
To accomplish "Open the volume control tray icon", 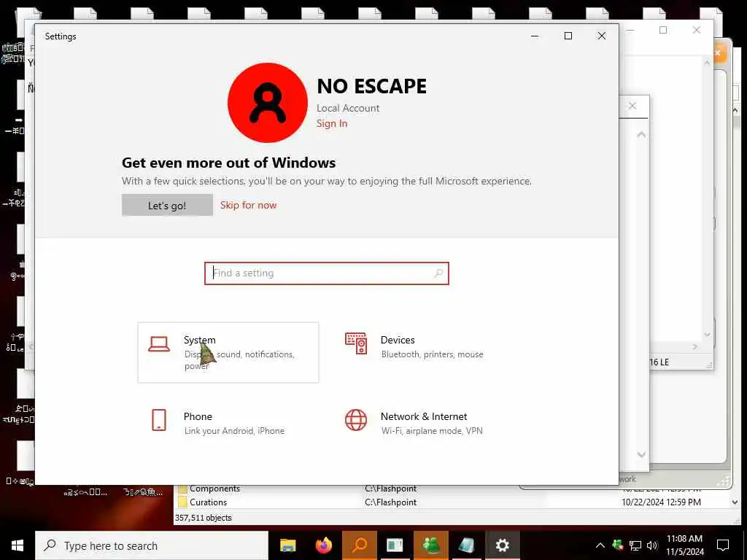I will 651,545.
